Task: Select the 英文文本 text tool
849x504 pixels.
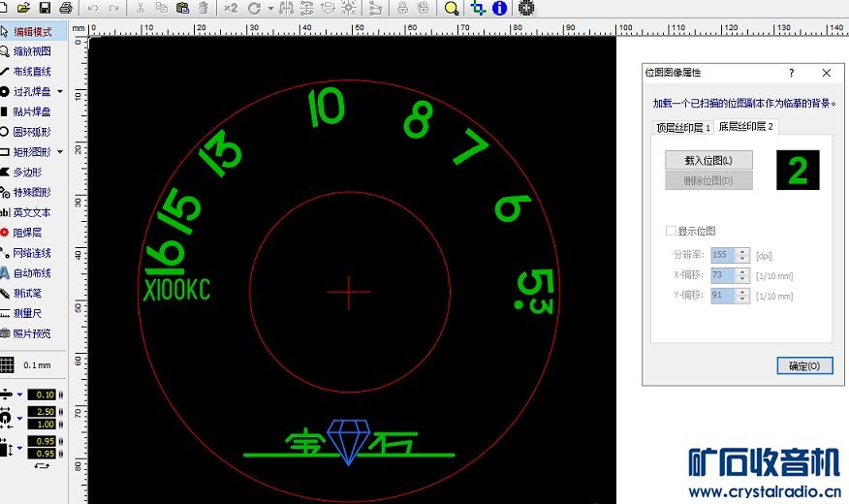Action: (x=33, y=213)
